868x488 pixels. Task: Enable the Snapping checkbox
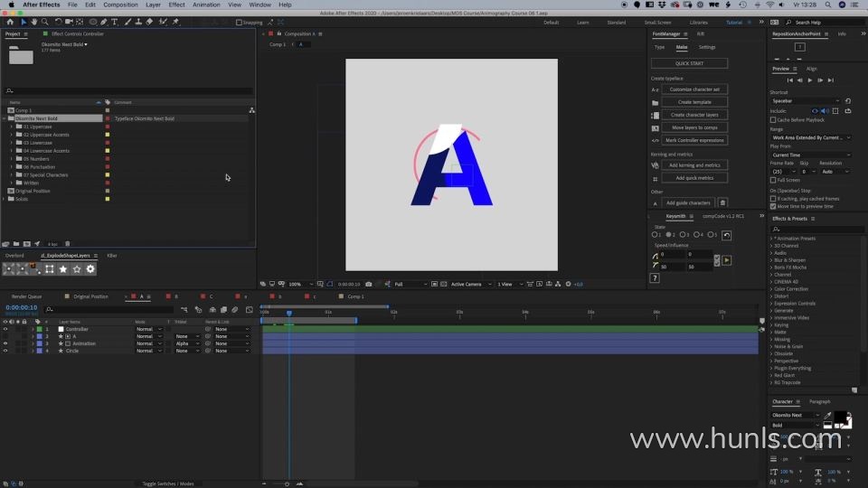239,22
